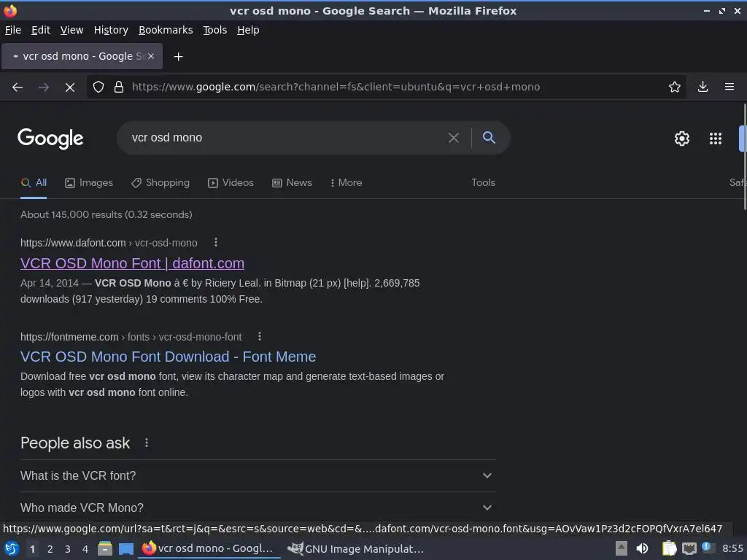Switch to workspace 3 on taskbar
The width and height of the screenshot is (747, 560).
68,549
